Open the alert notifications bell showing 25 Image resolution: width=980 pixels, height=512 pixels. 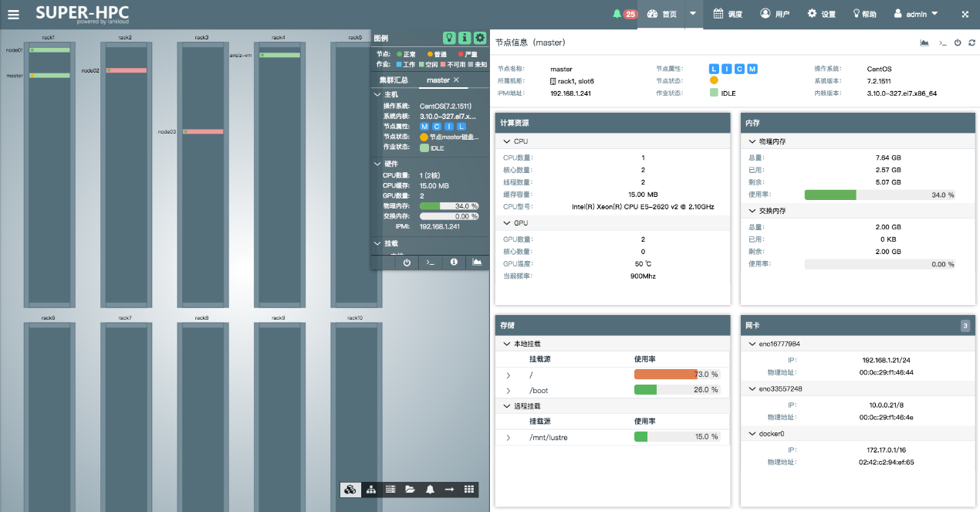(x=624, y=14)
